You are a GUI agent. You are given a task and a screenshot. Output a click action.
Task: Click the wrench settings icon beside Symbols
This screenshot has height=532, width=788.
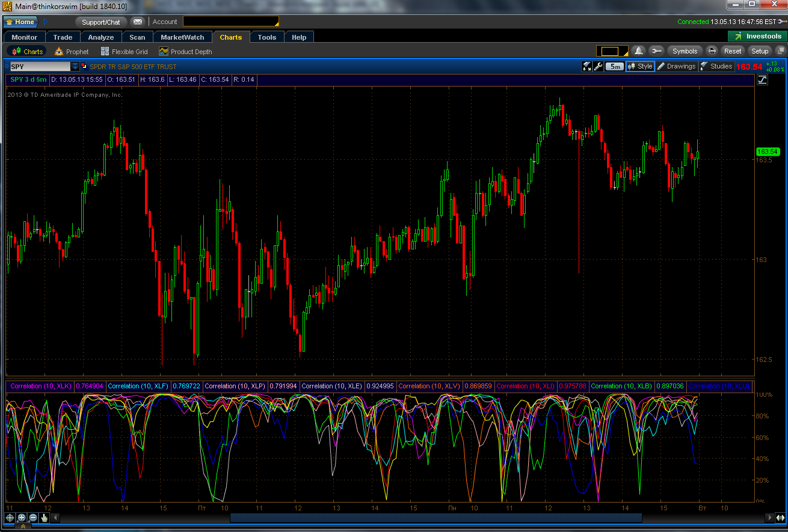(x=656, y=51)
